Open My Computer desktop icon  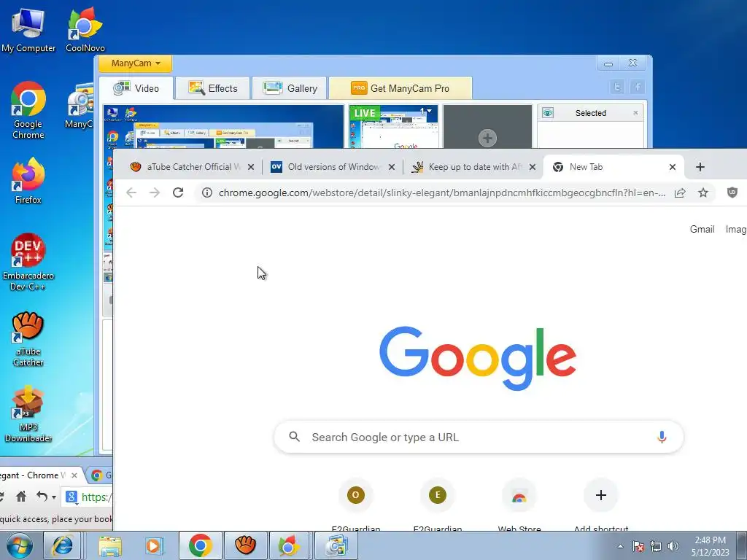click(28, 29)
